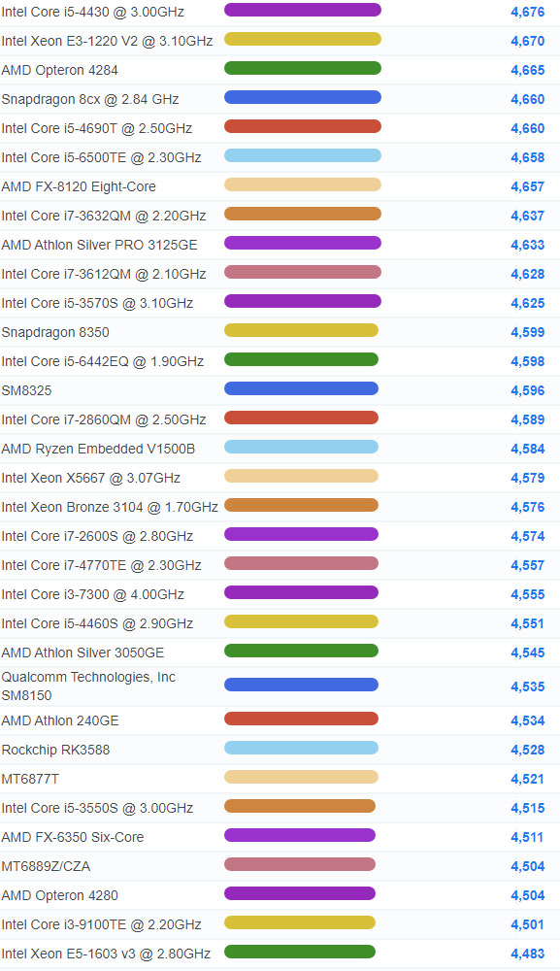560x971 pixels.
Task: Open the MT6877T entry
Action: [30, 779]
